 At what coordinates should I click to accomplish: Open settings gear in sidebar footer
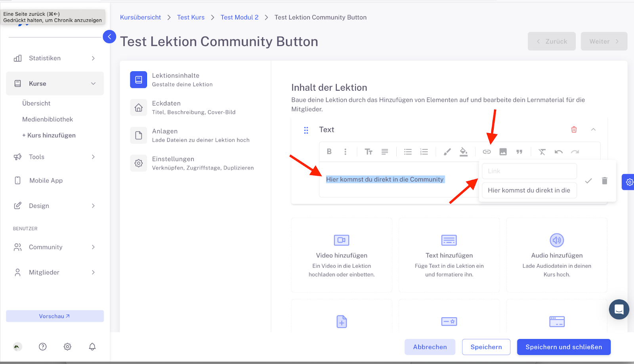click(x=67, y=347)
